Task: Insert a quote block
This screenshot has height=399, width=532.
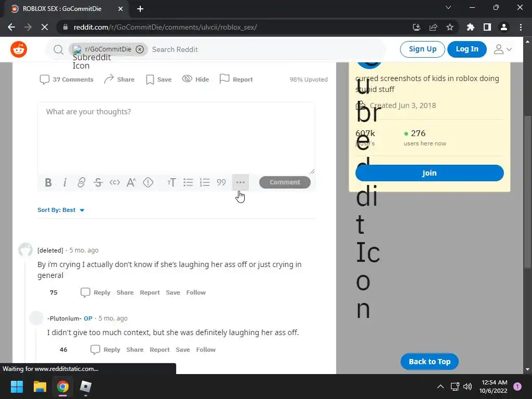Action: tap(221, 182)
